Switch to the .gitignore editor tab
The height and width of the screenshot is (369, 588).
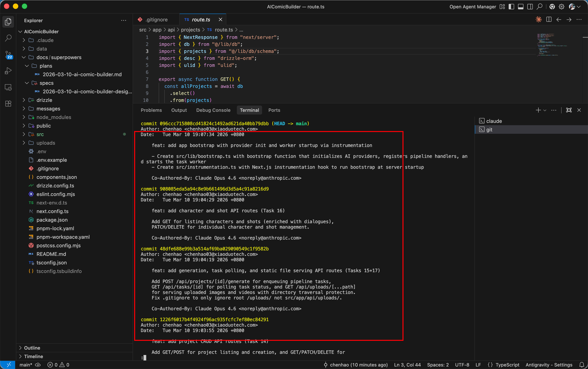(156, 19)
